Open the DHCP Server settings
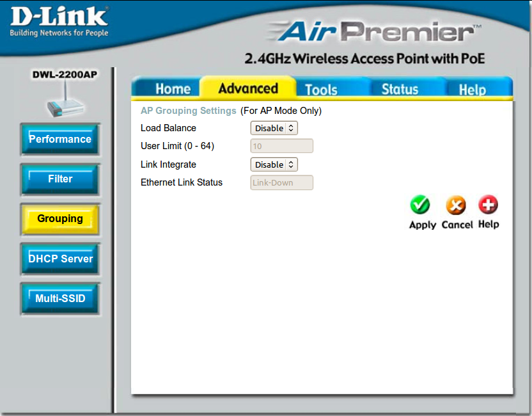532x416 pixels. (60, 259)
